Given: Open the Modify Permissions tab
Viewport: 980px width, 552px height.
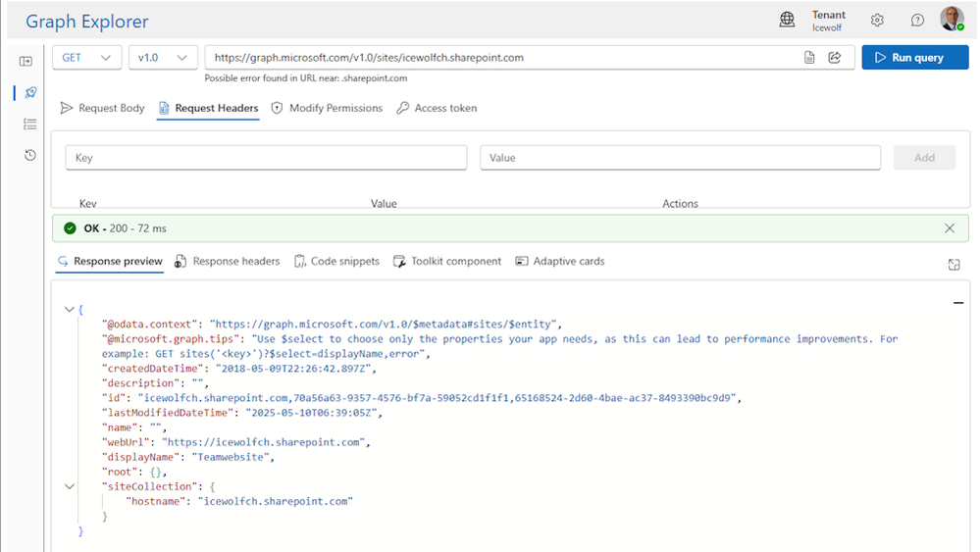Looking at the screenshot, I should [327, 108].
